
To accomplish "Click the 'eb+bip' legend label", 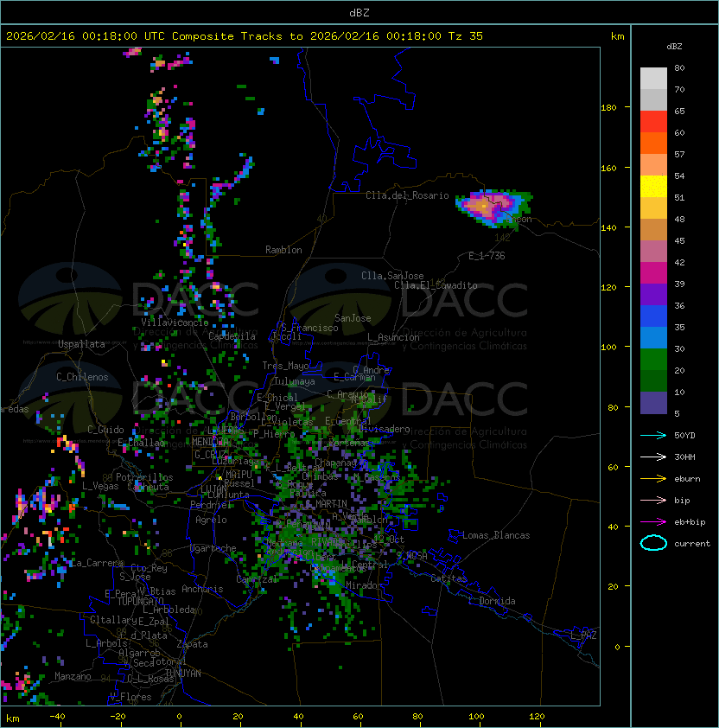I will [690, 522].
